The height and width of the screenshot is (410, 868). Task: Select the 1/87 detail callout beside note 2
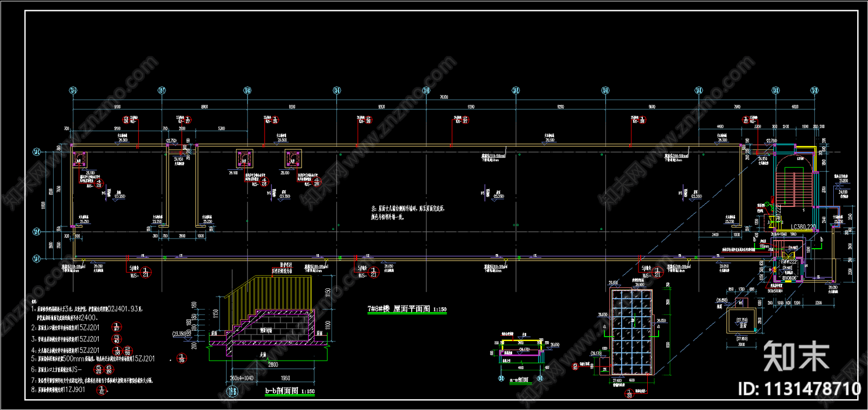pos(117,327)
